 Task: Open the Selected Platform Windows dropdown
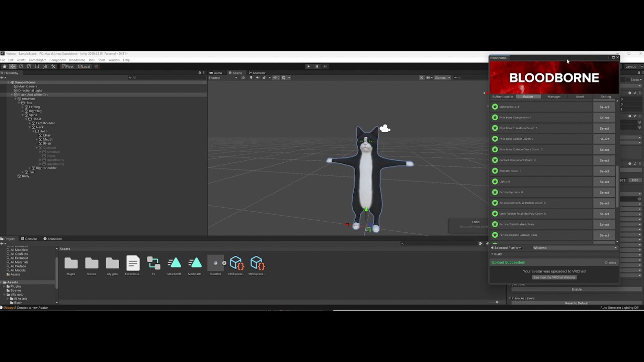(x=575, y=248)
